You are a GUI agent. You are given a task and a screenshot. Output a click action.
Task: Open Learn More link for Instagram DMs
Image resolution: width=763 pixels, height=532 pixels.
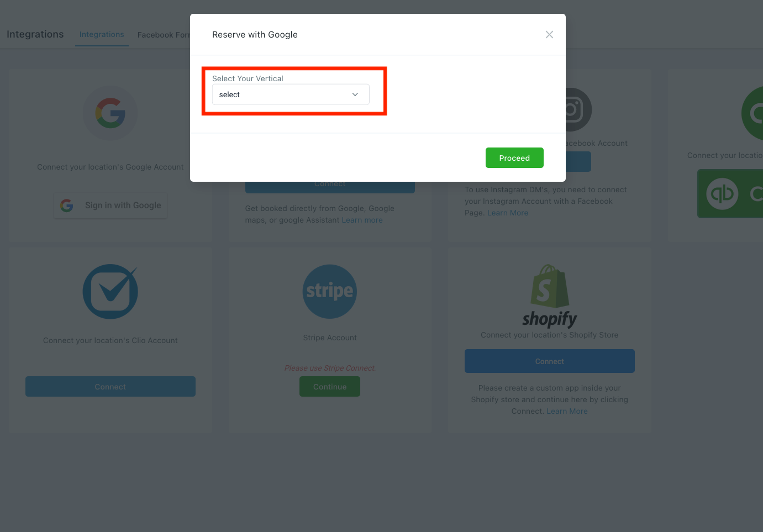point(508,213)
